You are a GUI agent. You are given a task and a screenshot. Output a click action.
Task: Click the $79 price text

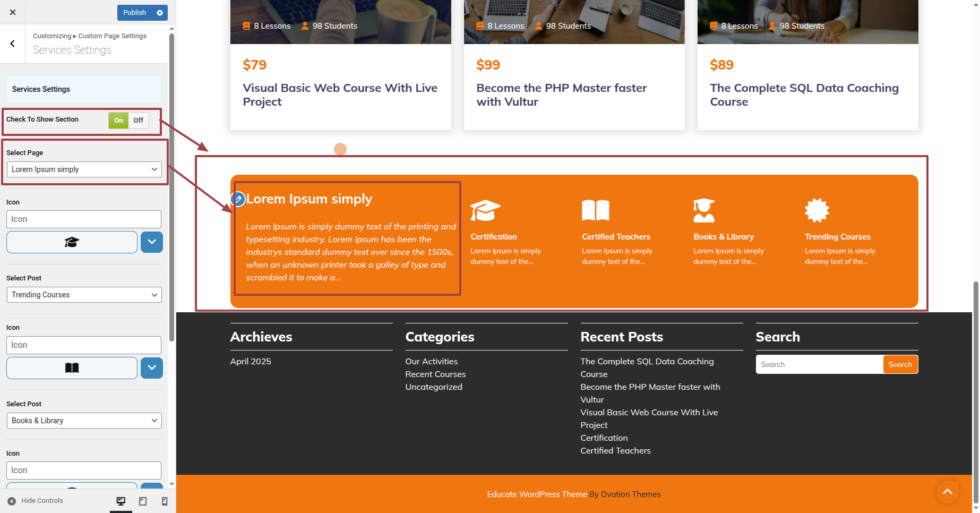tap(255, 65)
